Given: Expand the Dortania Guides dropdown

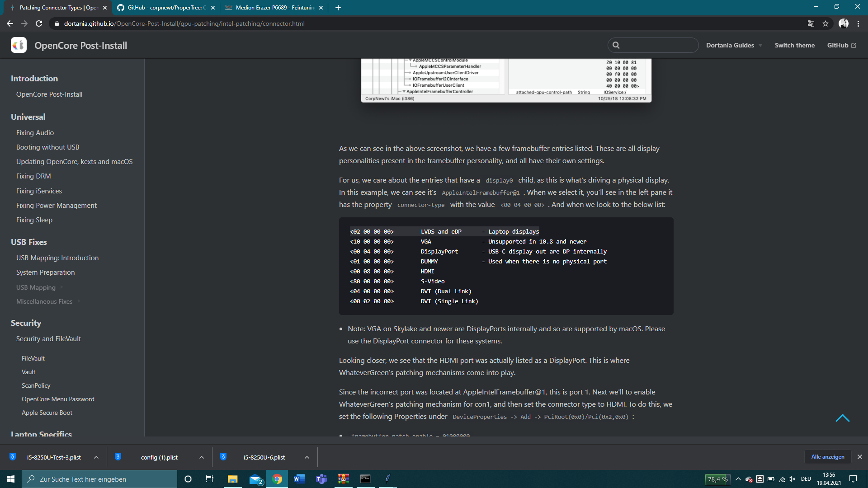Looking at the screenshot, I should tap(734, 45).
